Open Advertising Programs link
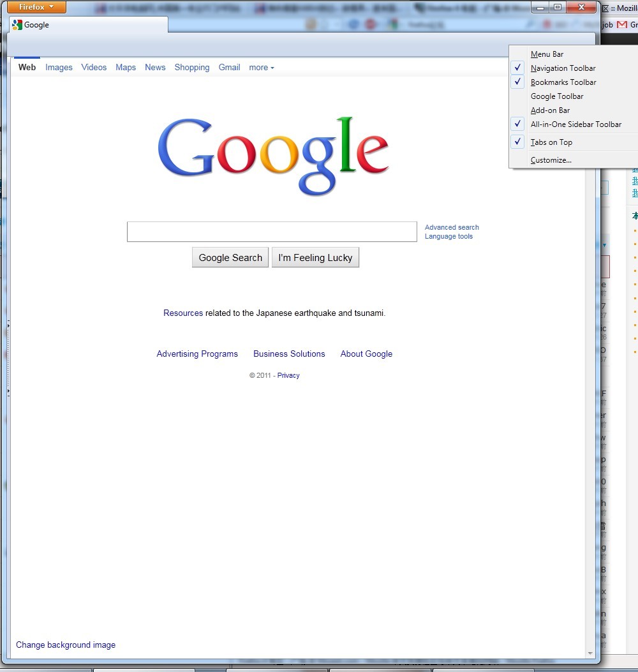The width and height of the screenshot is (638, 672). pos(197,354)
